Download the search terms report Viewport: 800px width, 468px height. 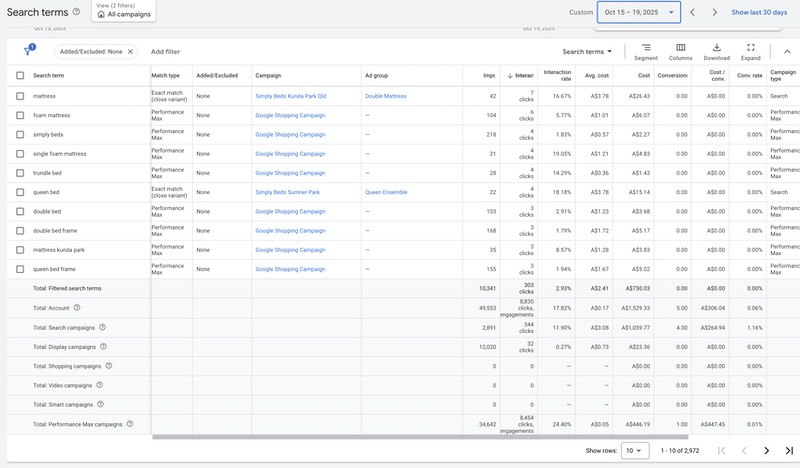click(716, 52)
